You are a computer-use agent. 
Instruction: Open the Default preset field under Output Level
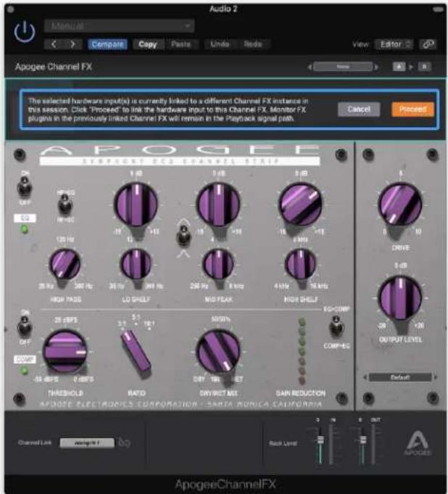click(x=400, y=377)
